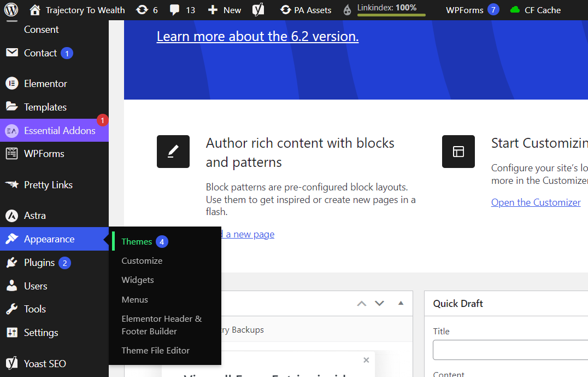This screenshot has width=588, height=377.
Task: Click the New content button
Action: (x=224, y=10)
